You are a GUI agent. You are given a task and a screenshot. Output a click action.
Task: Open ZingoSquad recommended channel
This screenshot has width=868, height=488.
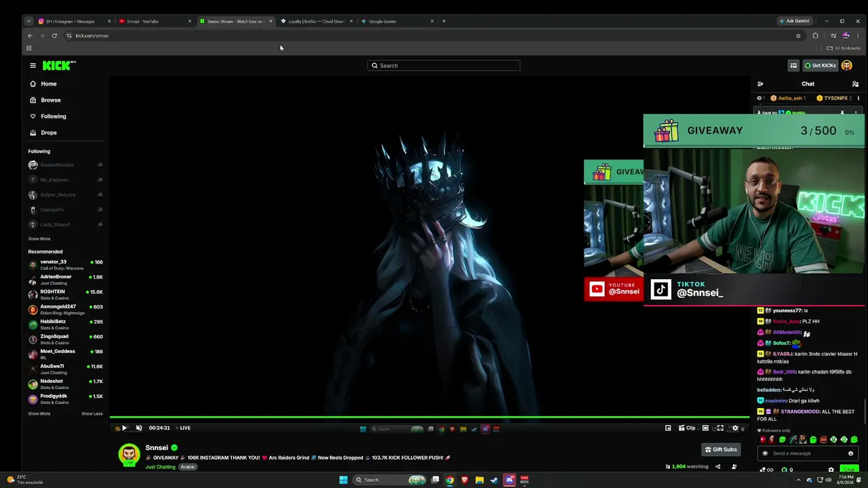[x=66, y=339]
